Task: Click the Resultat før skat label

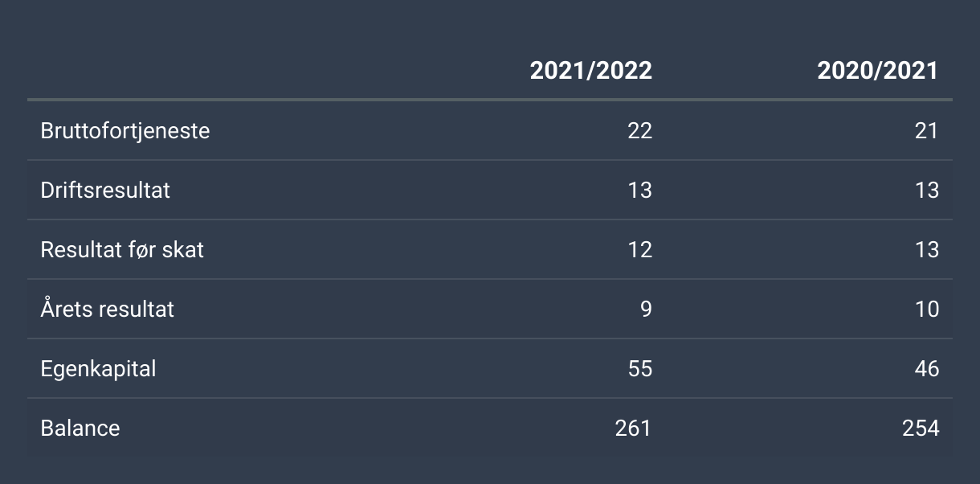Action: (x=122, y=249)
